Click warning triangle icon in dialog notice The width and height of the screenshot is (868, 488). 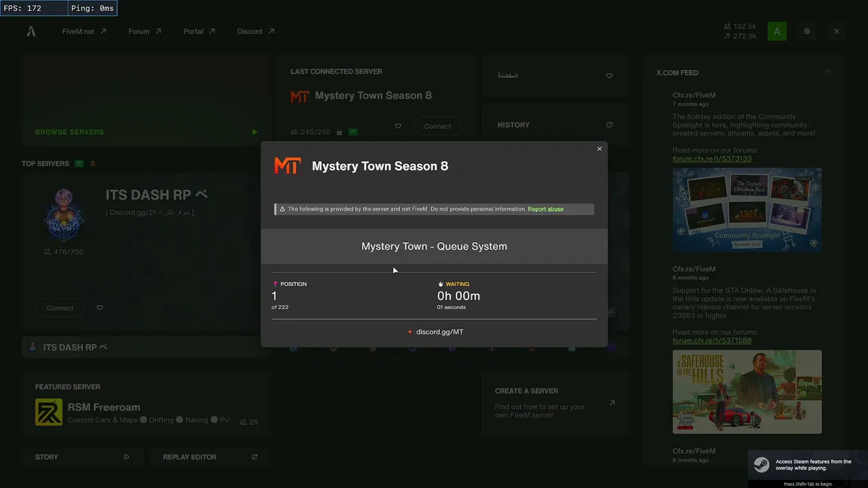(x=282, y=209)
